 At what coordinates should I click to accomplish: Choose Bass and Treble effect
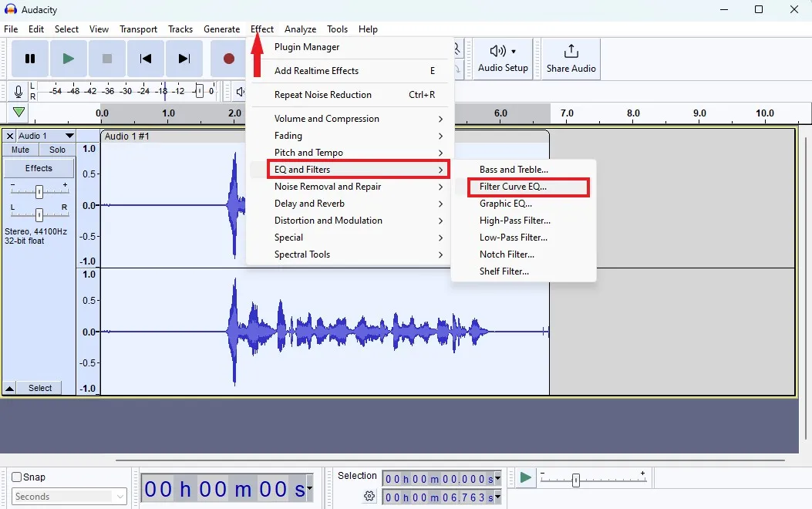(x=524, y=170)
